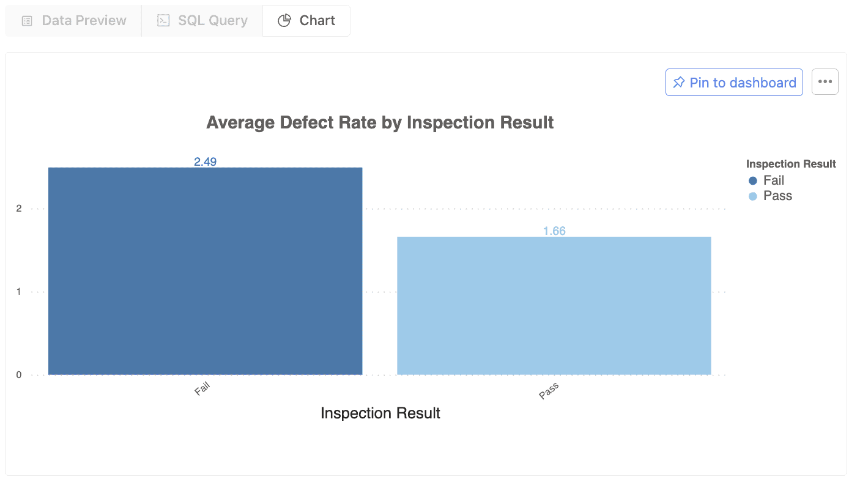Click the Chart pie icon
849x504 pixels.
click(x=284, y=21)
